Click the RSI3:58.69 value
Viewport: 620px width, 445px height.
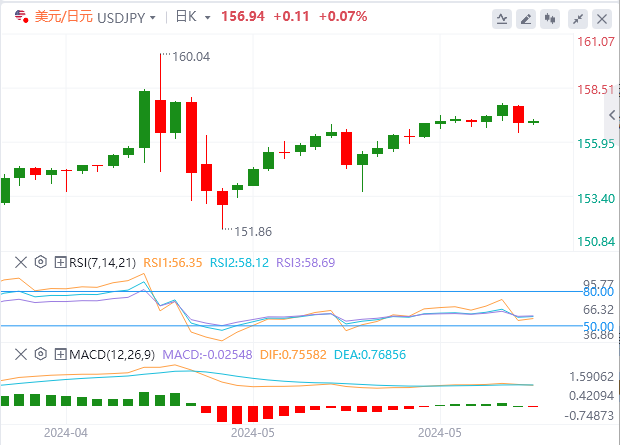[306, 263]
